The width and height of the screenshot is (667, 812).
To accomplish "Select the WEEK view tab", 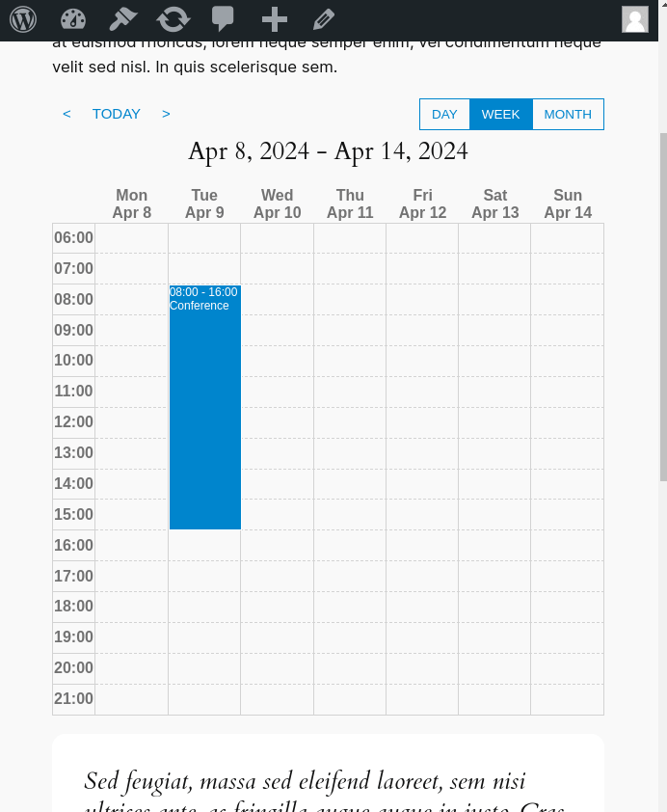I will click(x=501, y=115).
